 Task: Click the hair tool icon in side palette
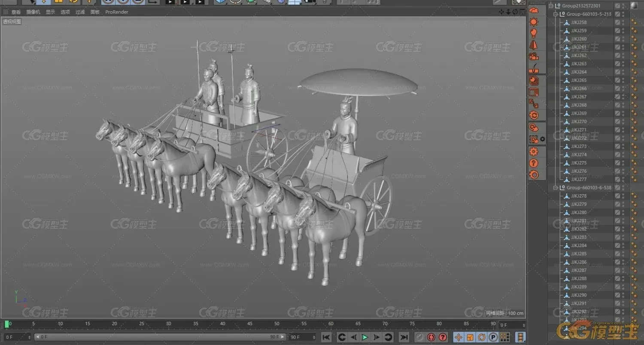tap(534, 68)
